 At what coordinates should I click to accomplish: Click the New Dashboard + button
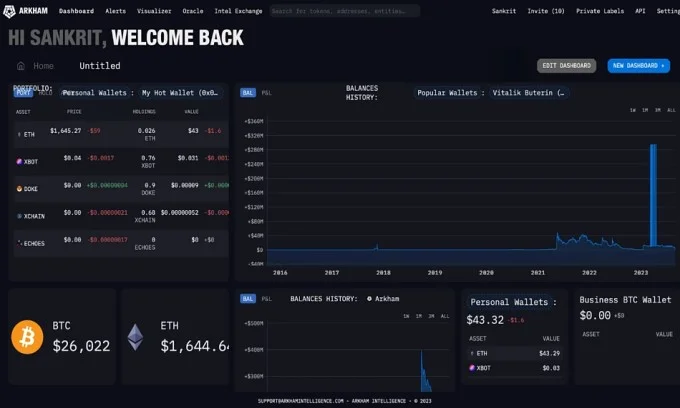[638, 66]
